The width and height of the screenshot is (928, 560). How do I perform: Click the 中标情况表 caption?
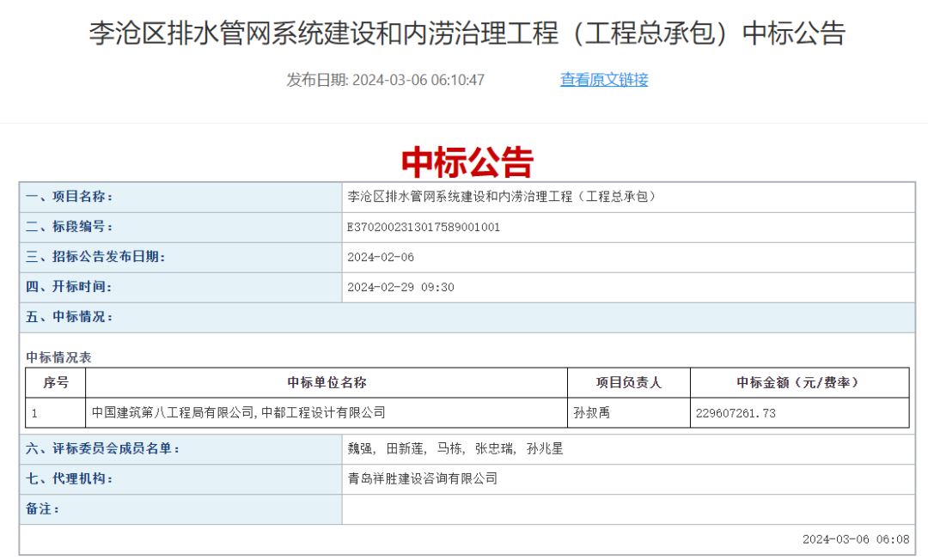58,357
